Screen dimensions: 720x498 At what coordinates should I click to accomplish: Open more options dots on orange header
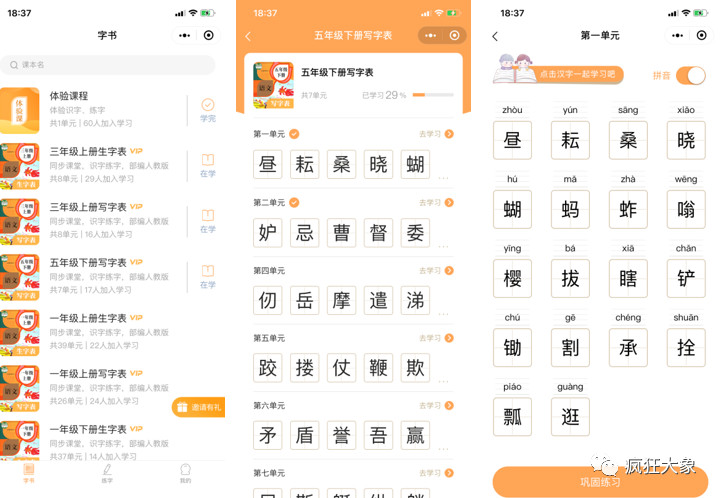[x=431, y=35]
